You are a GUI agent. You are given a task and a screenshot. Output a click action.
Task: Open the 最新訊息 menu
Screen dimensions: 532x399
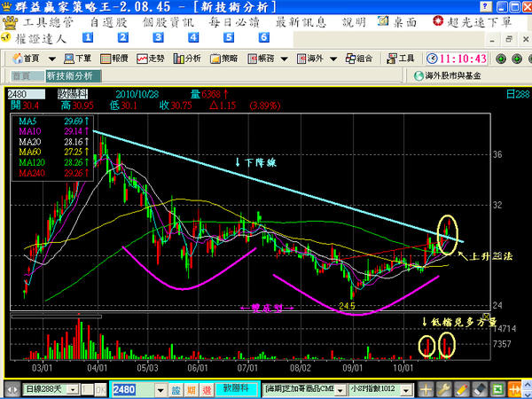click(301, 23)
